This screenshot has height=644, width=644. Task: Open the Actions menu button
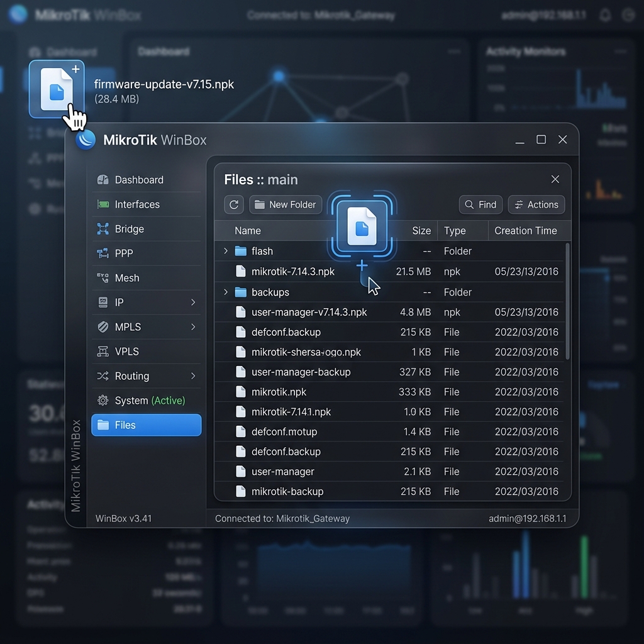(536, 204)
